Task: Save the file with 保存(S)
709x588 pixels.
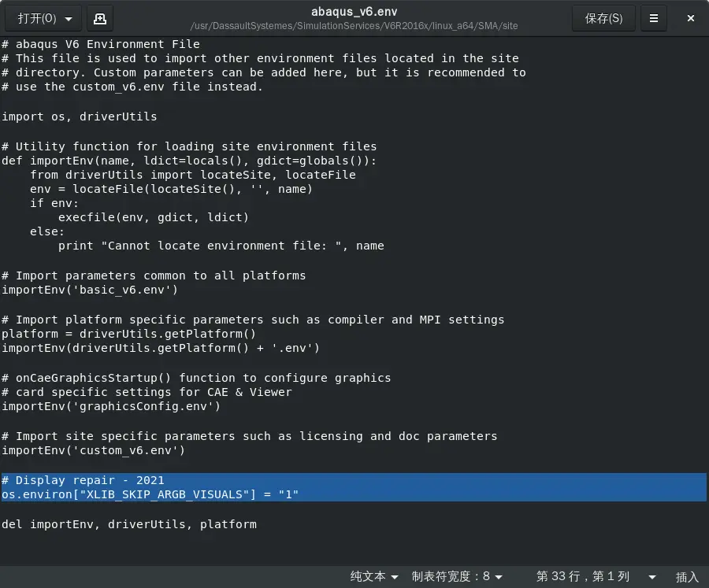Action: pos(603,19)
